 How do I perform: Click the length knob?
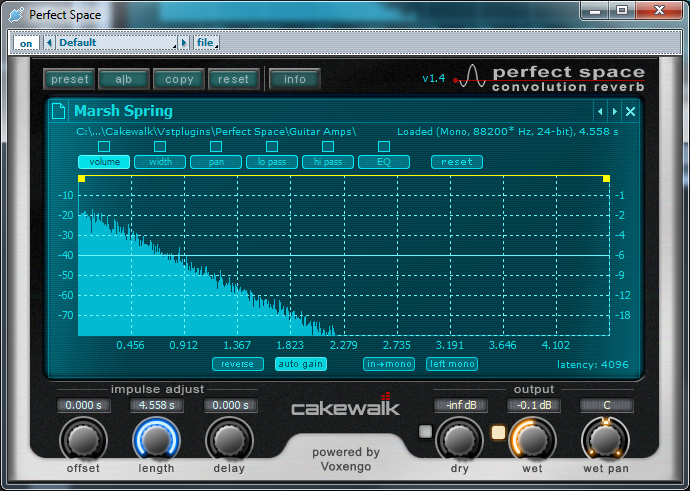pos(156,440)
